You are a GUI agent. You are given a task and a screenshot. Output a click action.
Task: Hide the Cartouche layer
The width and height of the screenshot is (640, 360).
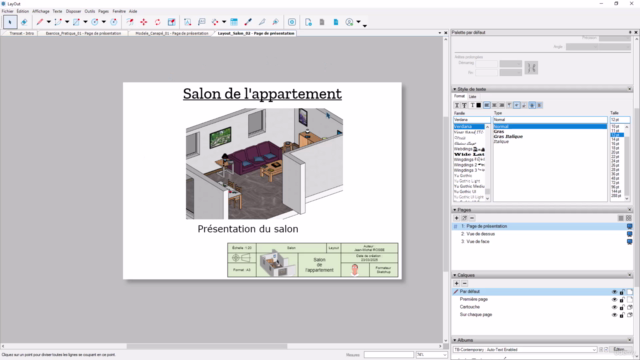click(614, 307)
